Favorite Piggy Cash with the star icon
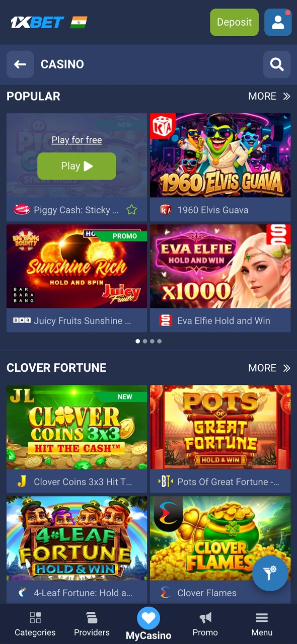The image size is (297, 644). click(x=131, y=210)
